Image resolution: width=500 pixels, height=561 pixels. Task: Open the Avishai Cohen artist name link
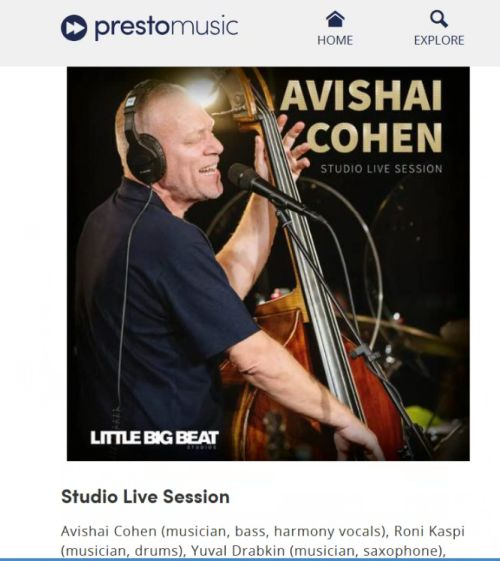point(109,531)
